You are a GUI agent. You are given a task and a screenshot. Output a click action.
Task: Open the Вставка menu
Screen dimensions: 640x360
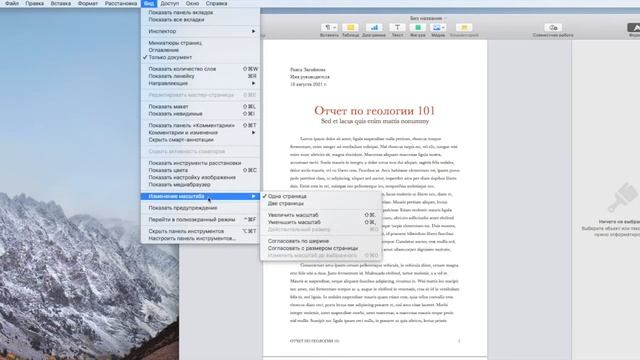coord(61,3)
